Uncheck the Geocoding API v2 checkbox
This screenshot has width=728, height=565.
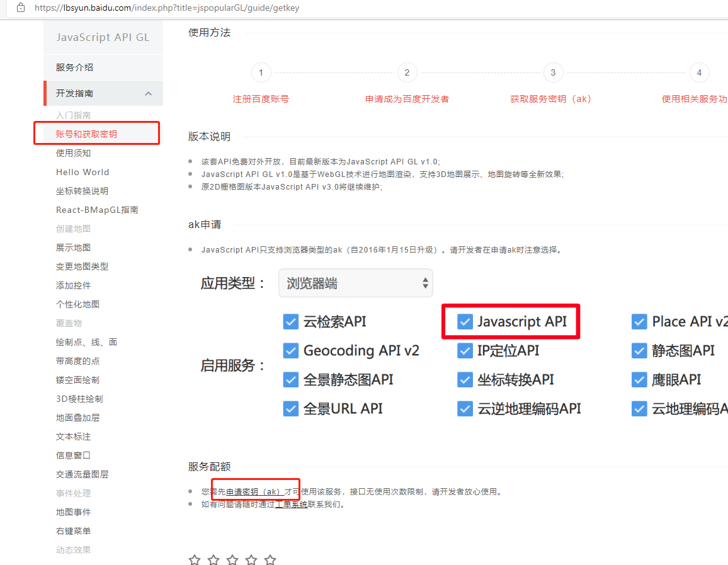pos(291,350)
